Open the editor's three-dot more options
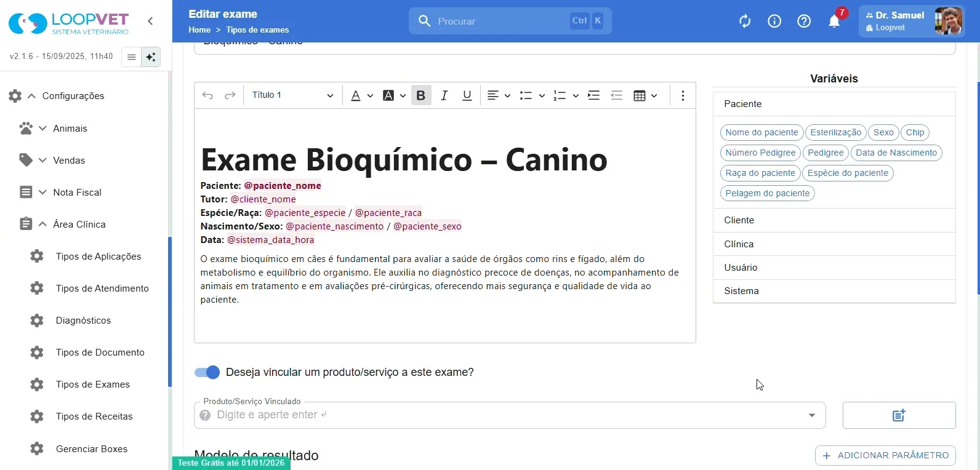Screen dimensions: 980x470 (683, 95)
